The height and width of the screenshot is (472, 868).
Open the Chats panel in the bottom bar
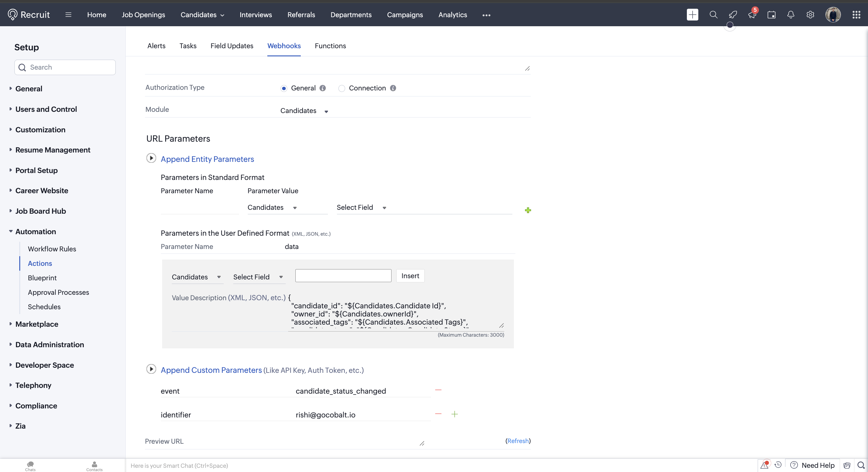click(x=30, y=466)
